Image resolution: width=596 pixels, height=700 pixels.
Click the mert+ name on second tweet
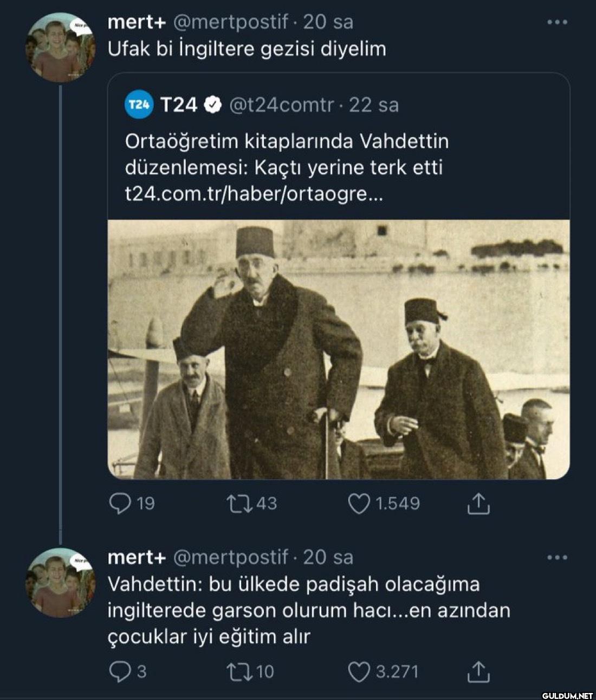(x=137, y=557)
